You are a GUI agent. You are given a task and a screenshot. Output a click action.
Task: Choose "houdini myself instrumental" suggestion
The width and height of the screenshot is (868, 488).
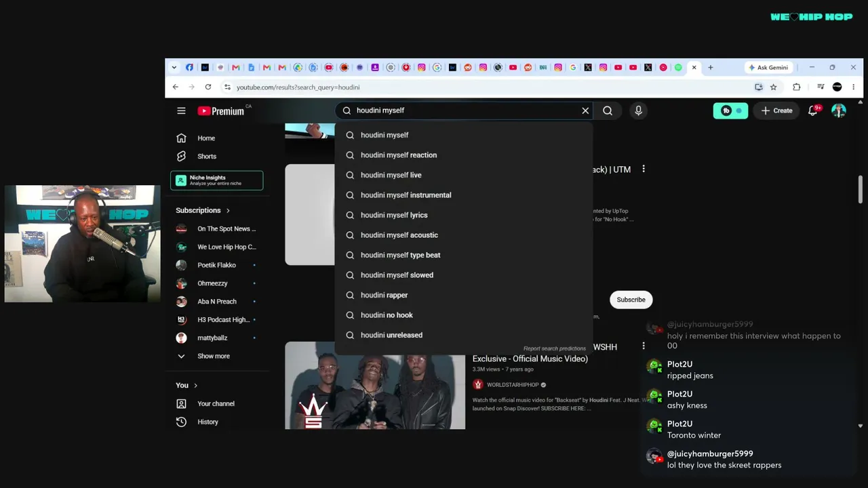[x=464, y=195]
